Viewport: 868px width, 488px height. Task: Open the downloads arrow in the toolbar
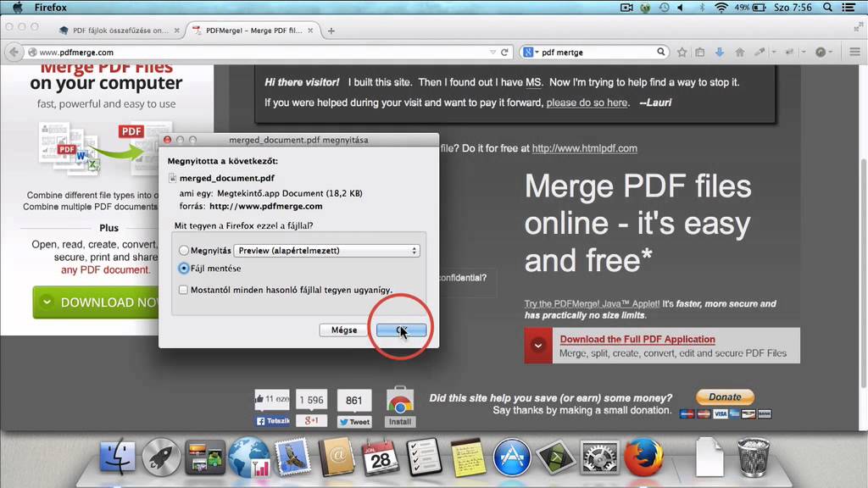pyautogui.click(x=719, y=52)
